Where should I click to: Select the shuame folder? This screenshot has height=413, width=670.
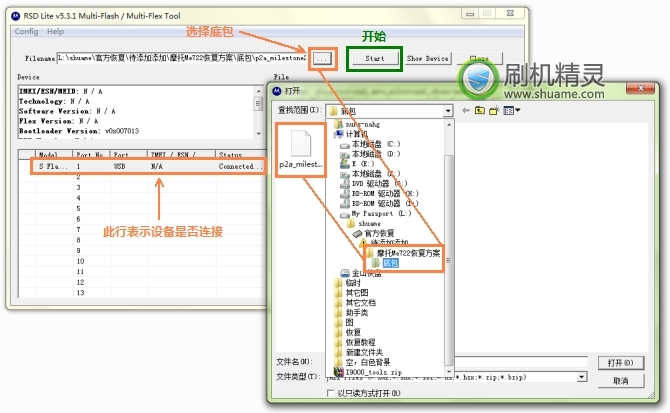point(363,223)
